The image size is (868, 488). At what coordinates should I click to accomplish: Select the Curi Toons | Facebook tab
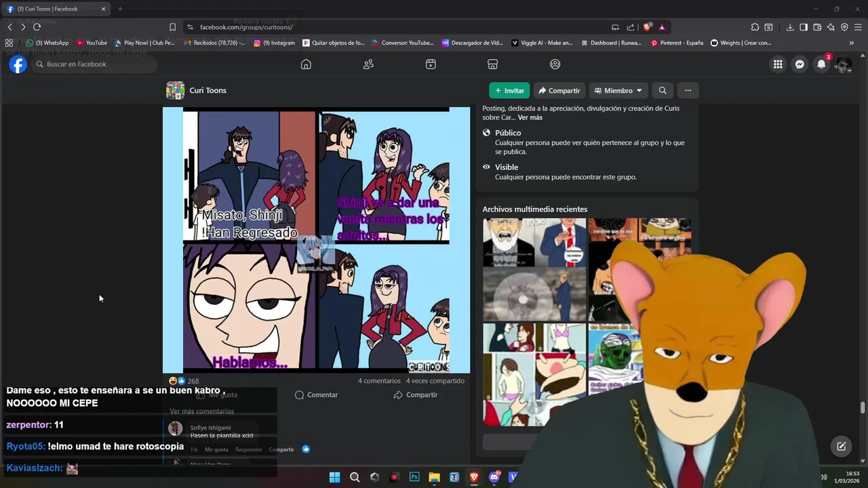click(x=57, y=9)
